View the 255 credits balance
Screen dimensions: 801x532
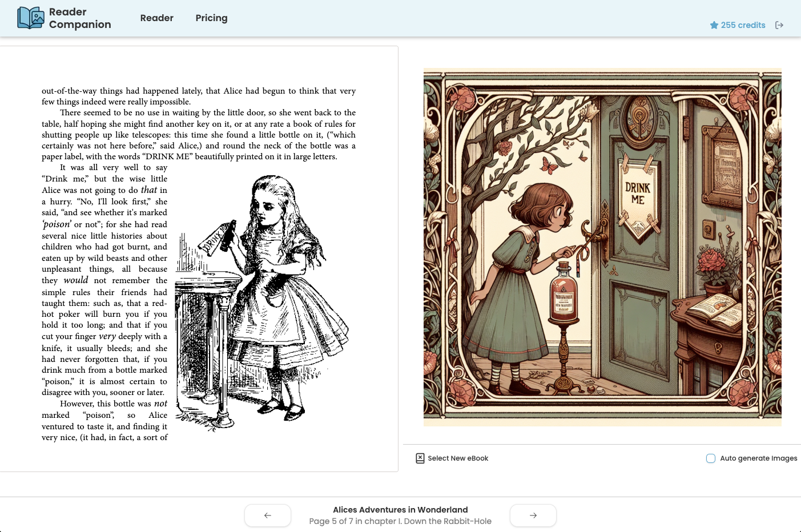tap(743, 25)
